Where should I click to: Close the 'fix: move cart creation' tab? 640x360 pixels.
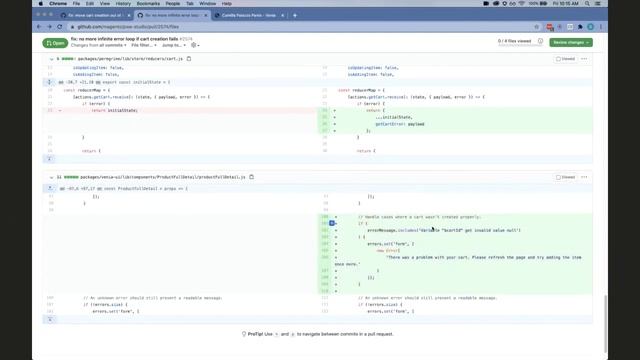point(129,16)
